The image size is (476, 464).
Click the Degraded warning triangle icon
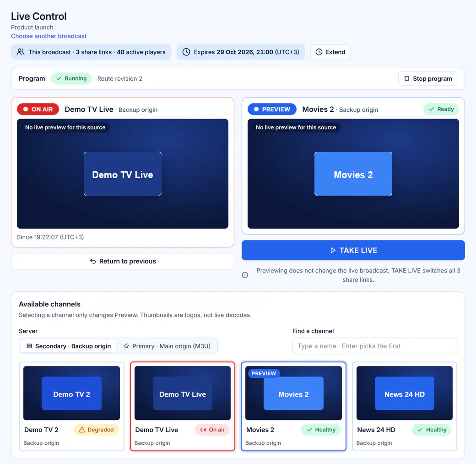click(81, 430)
